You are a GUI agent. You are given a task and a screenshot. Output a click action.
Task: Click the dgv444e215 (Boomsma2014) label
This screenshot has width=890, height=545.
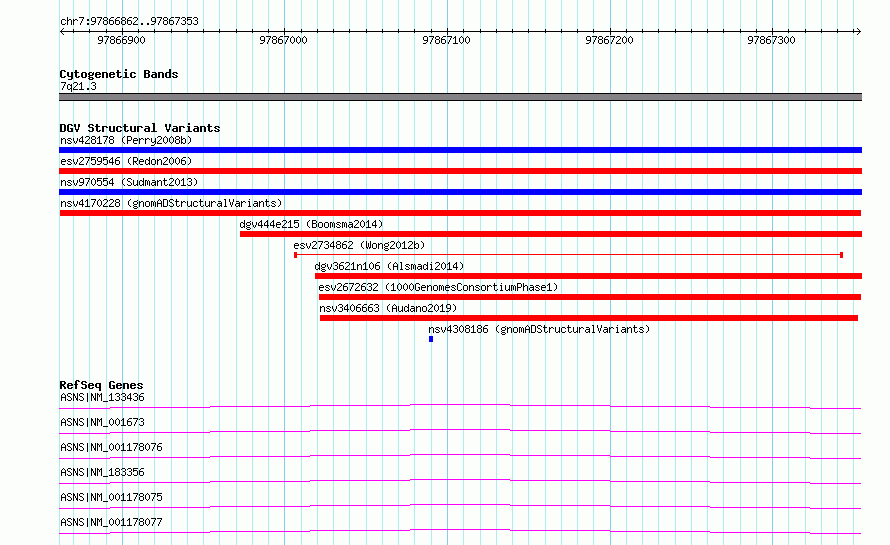pyautogui.click(x=312, y=224)
